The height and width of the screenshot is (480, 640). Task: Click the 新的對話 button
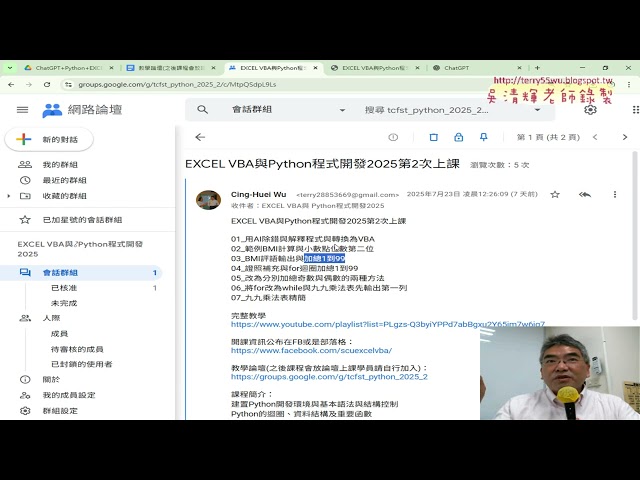coord(49,139)
